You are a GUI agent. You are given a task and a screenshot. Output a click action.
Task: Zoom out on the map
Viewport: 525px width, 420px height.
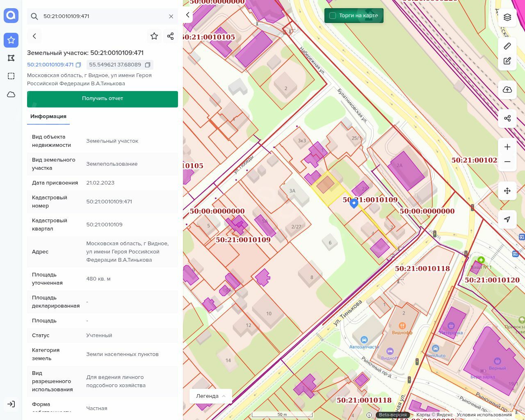click(x=507, y=162)
